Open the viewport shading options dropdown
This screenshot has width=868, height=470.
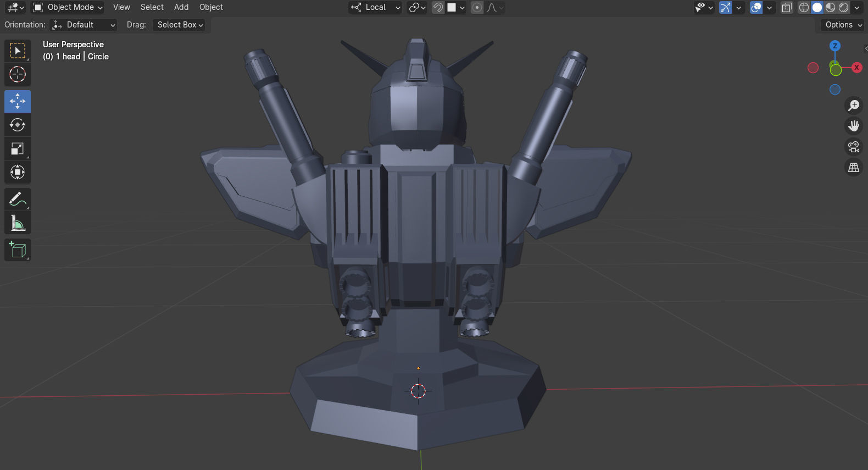click(856, 7)
